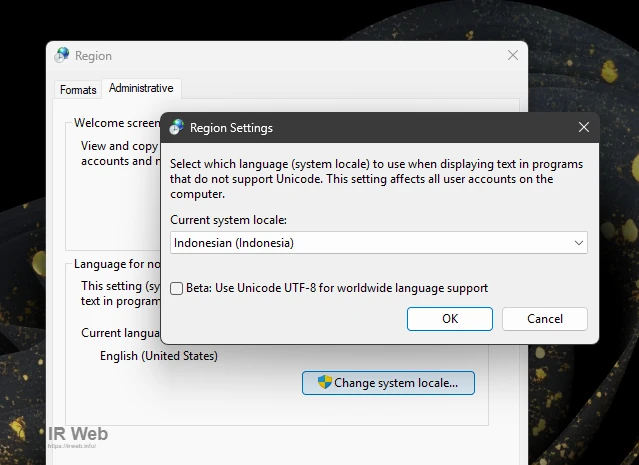Close the Region Settings dialog
Viewport: 639px width, 465px height.
click(x=583, y=128)
